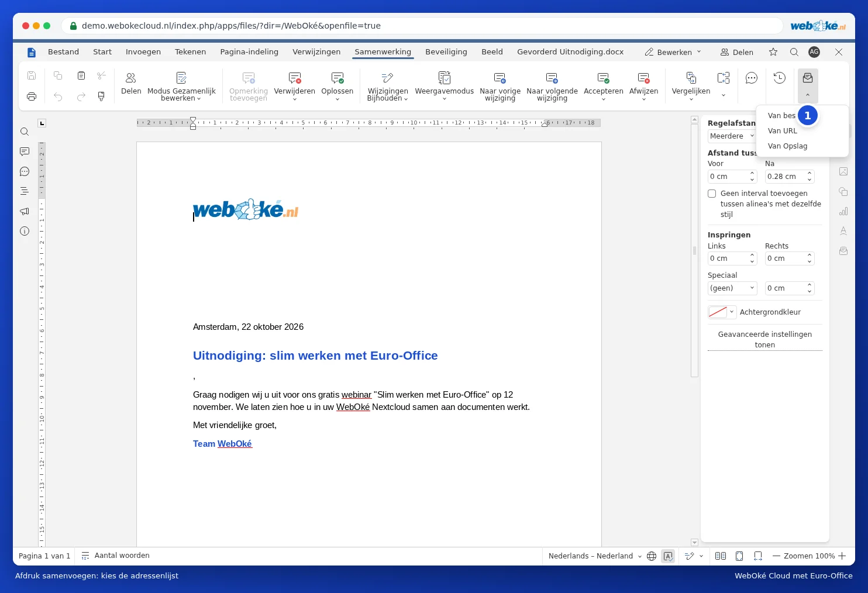The width and height of the screenshot is (868, 593).
Task: Click the webinar link in the document
Action: click(356, 395)
